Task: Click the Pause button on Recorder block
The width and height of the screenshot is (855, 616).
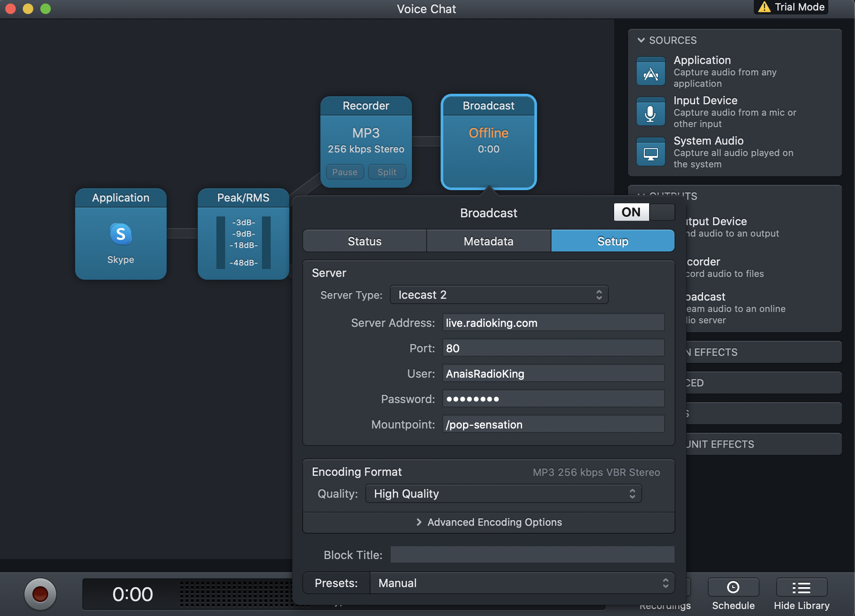Action: (x=345, y=172)
